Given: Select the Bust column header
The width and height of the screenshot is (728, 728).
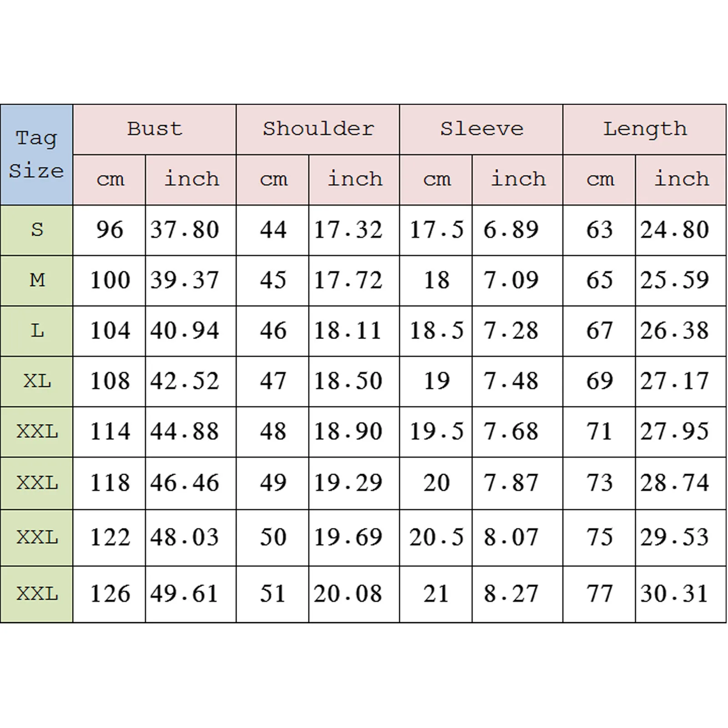Looking at the screenshot, I should coord(155,130).
